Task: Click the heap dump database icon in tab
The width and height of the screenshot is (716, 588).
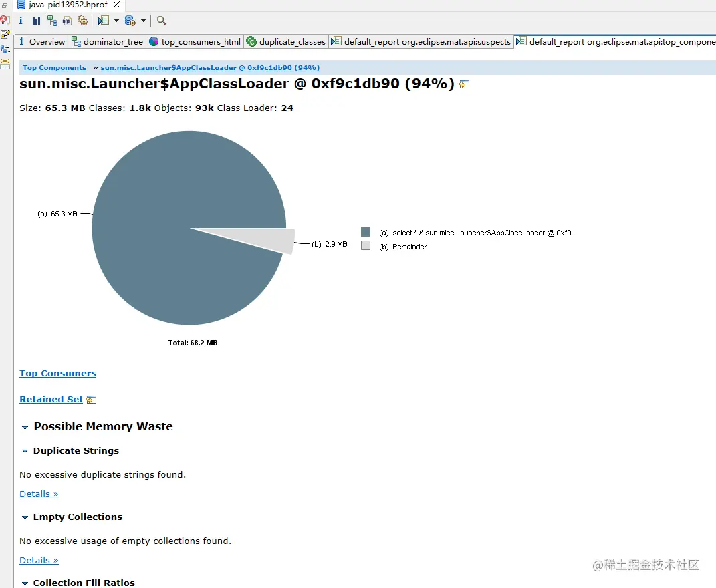Action: [x=21, y=5]
